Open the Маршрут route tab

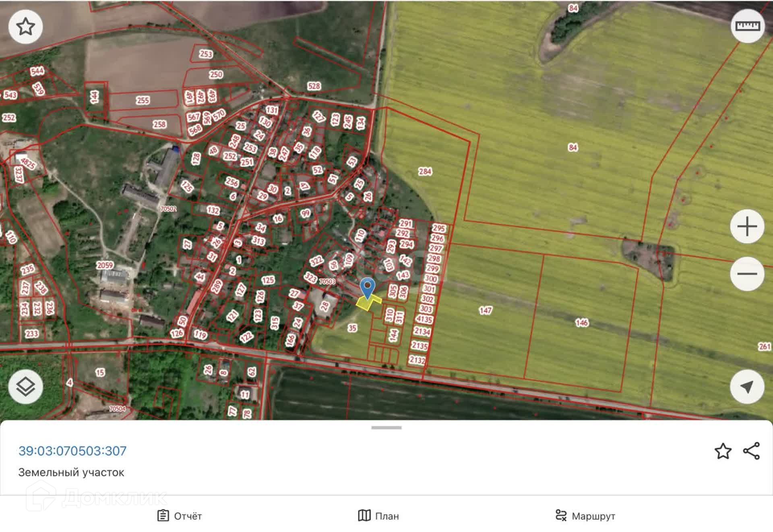(585, 516)
